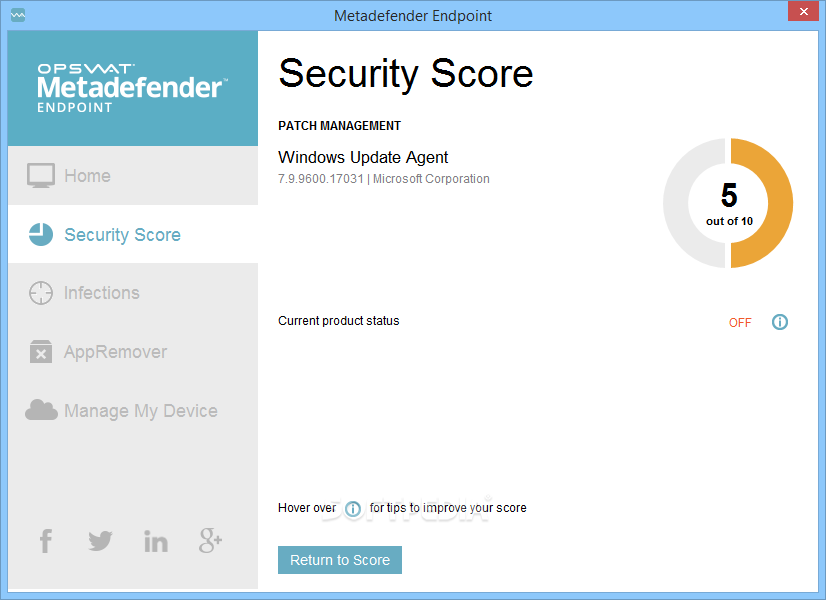This screenshot has height=600, width=826.
Task: Select the Security Score menu item
Action: pos(133,234)
